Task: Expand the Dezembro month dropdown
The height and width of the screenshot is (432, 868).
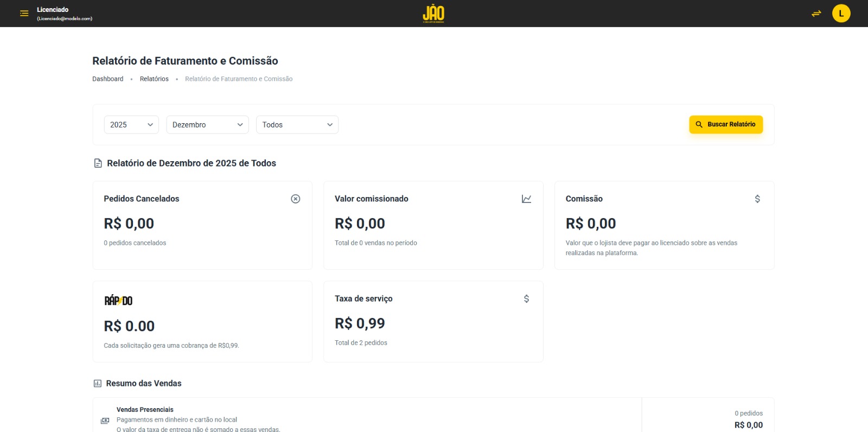Action: click(x=207, y=125)
